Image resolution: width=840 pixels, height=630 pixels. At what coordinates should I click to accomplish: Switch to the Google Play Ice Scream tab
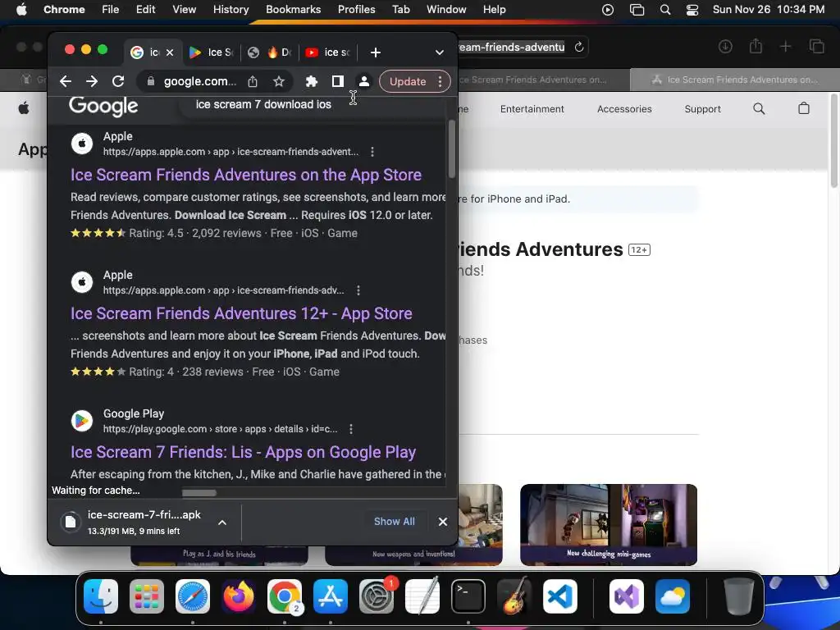click(211, 52)
